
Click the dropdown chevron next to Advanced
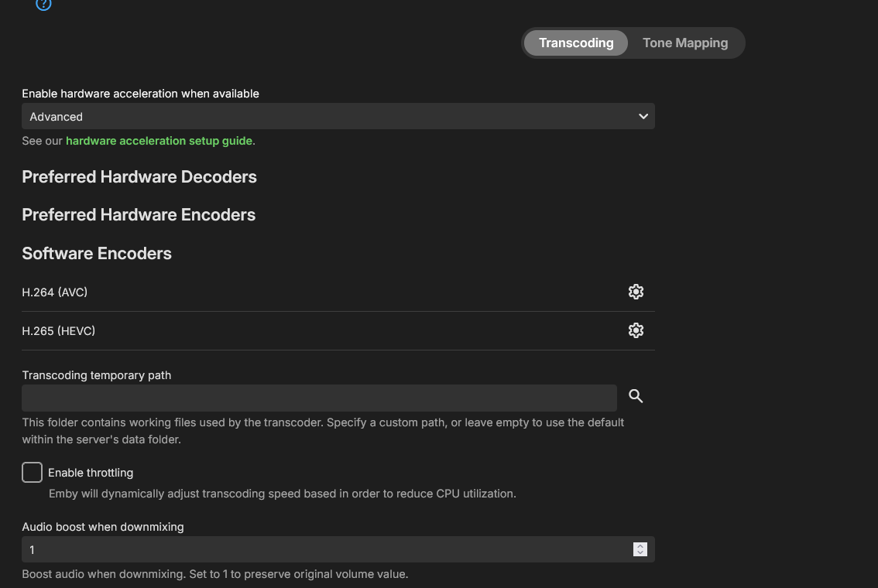pyautogui.click(x=643, y=116)
